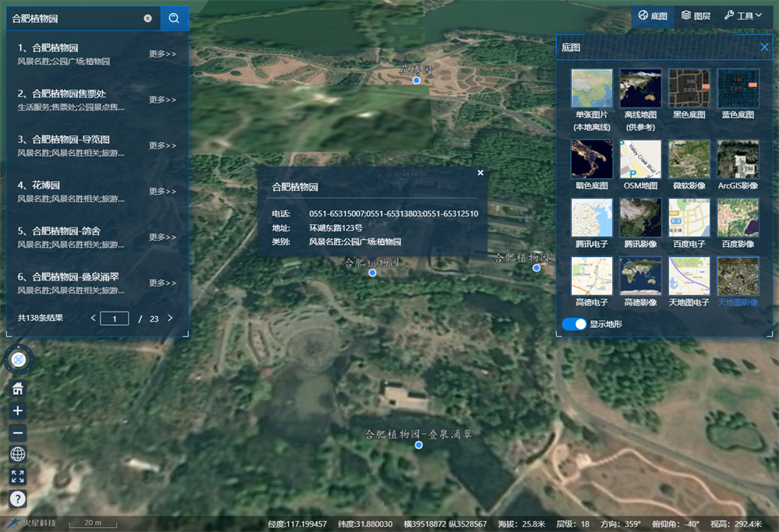Click the magnifier search button
Image resolution: width=779 pixels, height=532 pixels.
174,19
